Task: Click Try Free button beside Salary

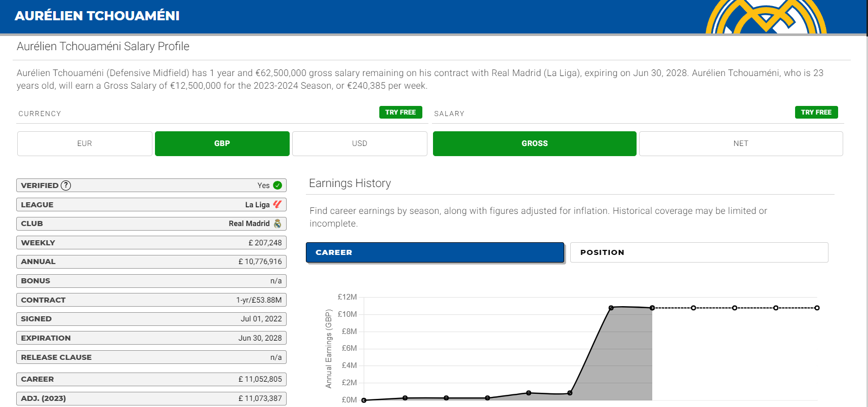Action: [x=816, y=113]
